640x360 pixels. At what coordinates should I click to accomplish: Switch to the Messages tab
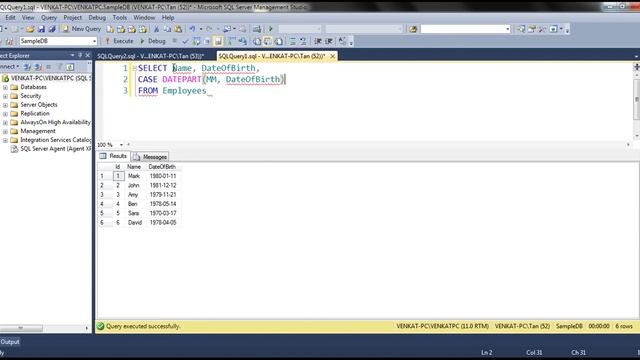[150, 157]
